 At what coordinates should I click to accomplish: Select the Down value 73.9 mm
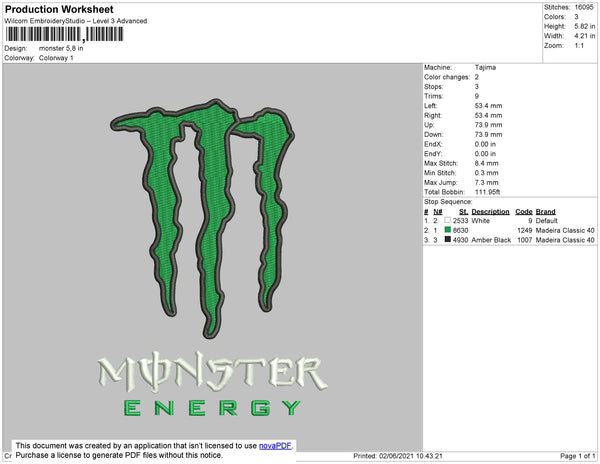488,134
